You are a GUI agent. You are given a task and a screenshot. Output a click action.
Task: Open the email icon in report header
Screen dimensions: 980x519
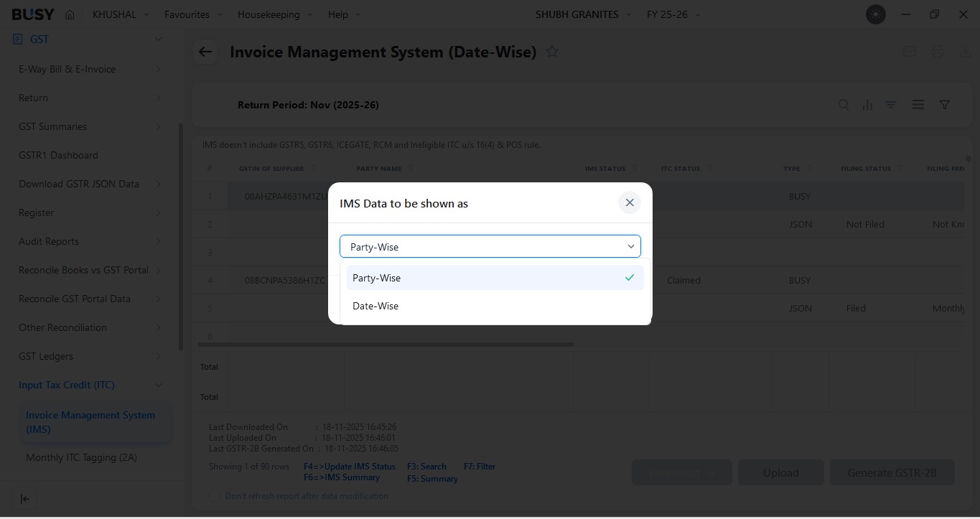coord(910,52)
